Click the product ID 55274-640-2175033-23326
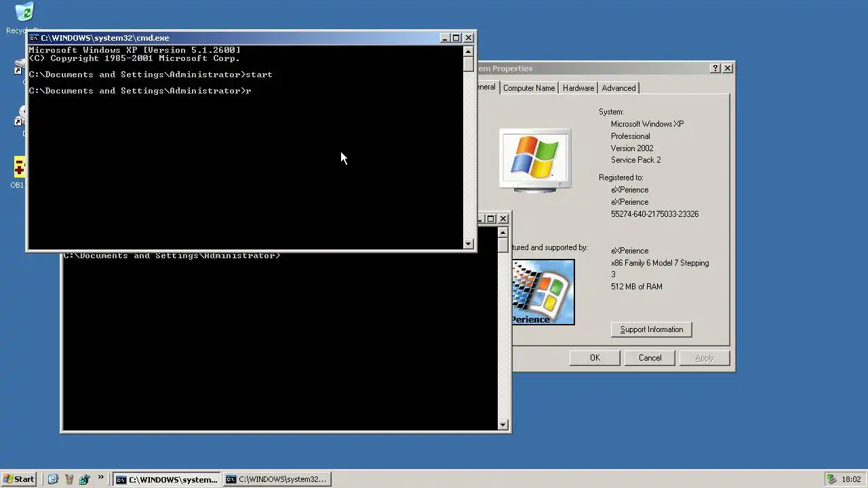The height and width of the screenshot is (488, 868). tap(654, 214)
